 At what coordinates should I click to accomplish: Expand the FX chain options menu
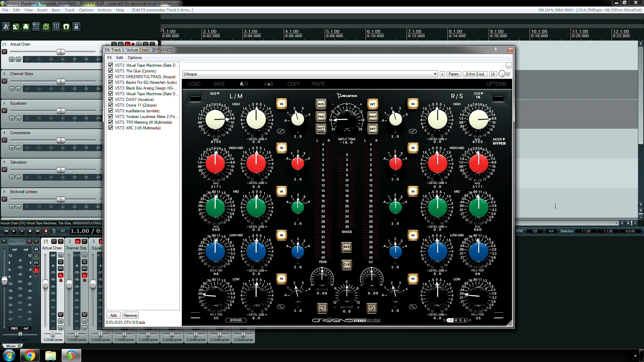pyautogui.click(x=135, y=57)
